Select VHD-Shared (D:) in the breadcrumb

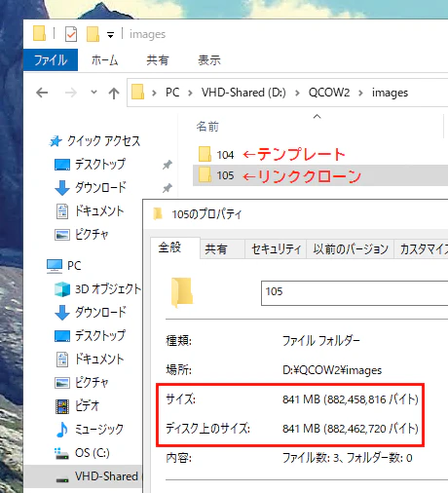[x=243, y=93]
